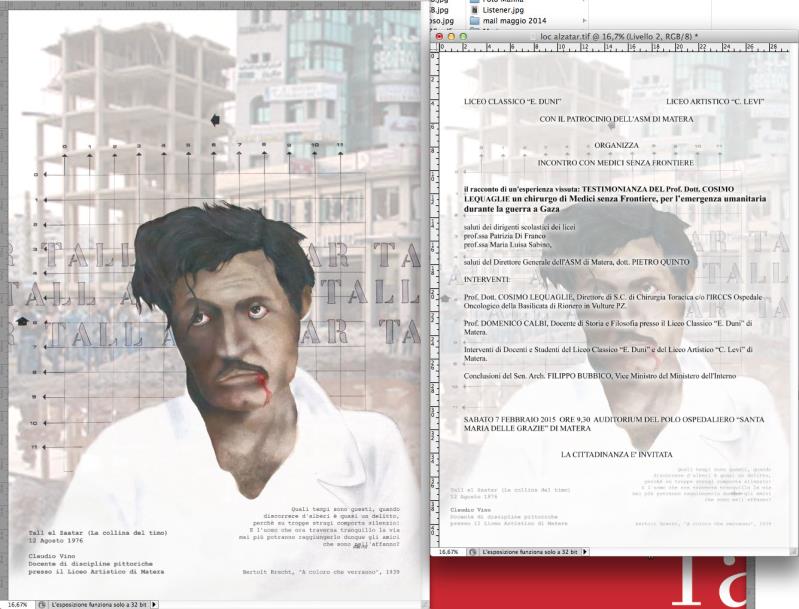Click the loc alzatar.tif window title
Viewport: 799px width, 609px height.
pyautogui.click(x=619, y=36)
